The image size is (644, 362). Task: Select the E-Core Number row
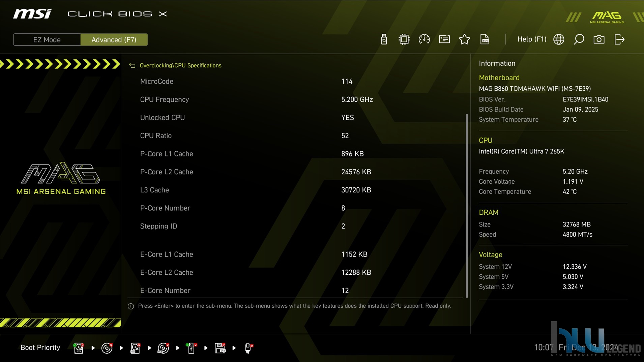pos(296,290)
